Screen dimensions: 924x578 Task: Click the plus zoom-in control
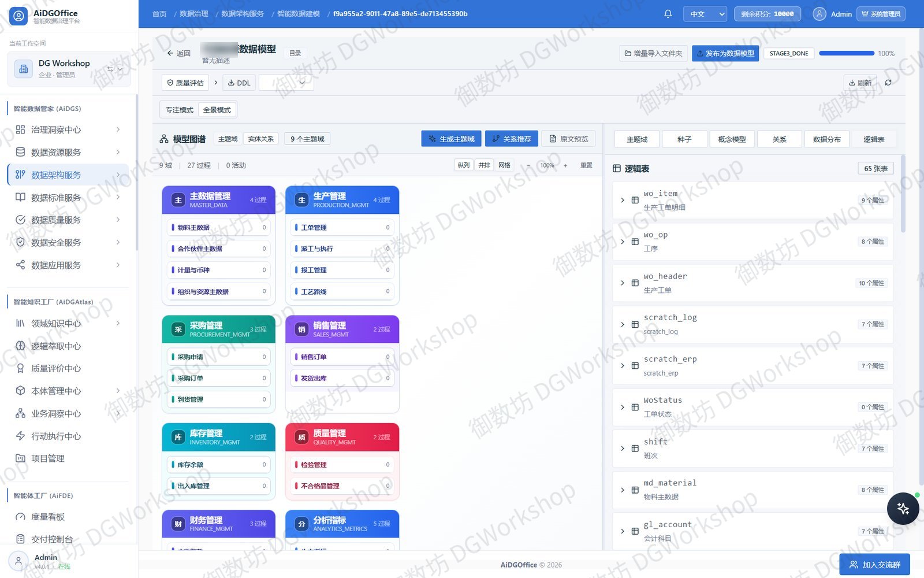coord(565,165)
